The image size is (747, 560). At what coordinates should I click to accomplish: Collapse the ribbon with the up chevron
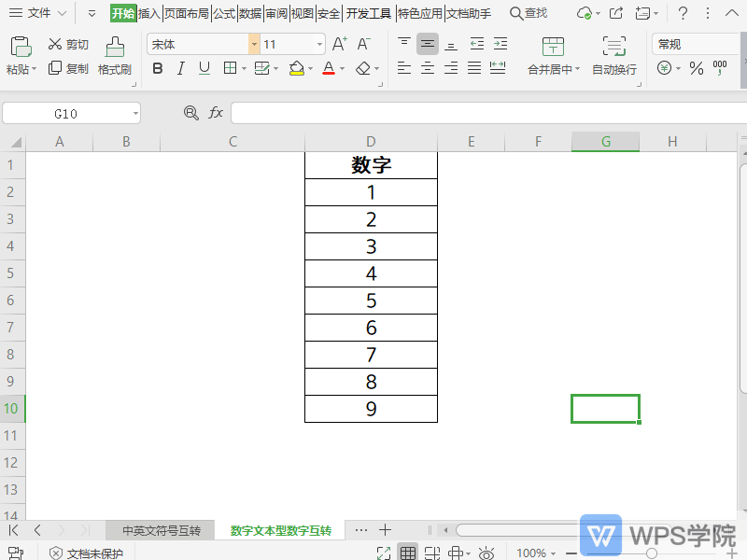point(732,13)
